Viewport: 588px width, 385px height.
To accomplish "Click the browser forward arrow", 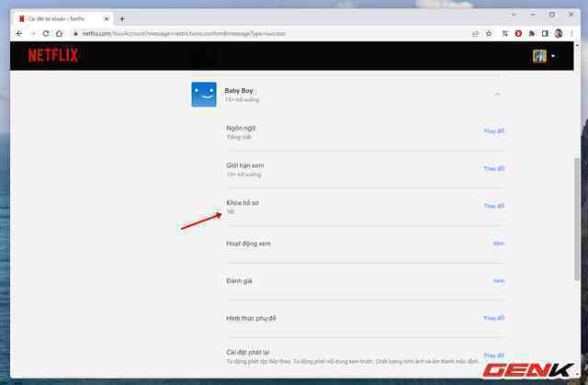I will (x=33, y=33).
